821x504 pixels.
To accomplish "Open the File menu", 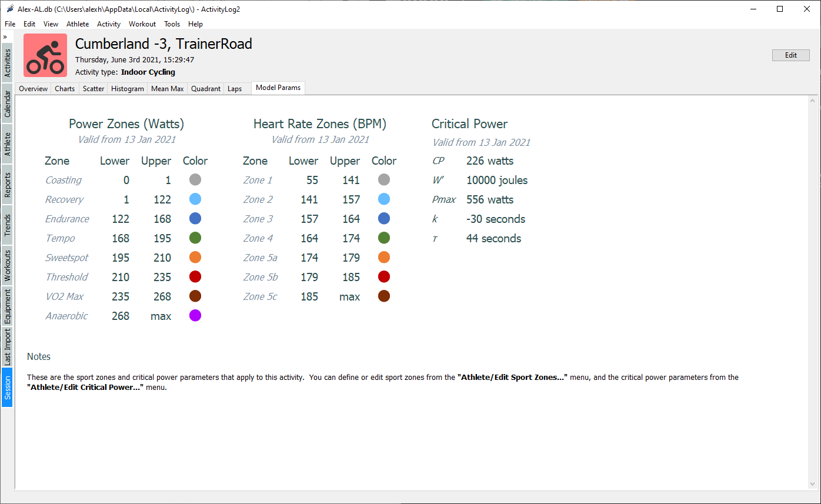I will (x=10, y=24).
